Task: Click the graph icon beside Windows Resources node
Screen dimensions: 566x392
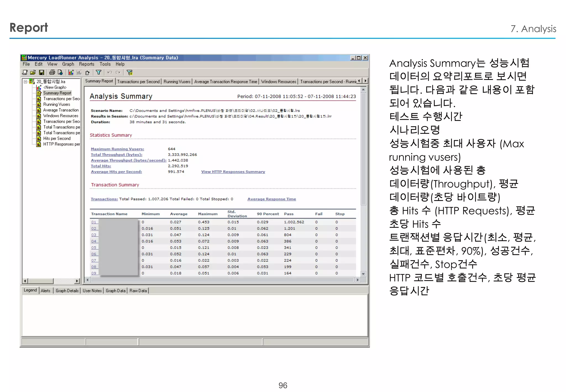Action: click(x=39, y=116)
